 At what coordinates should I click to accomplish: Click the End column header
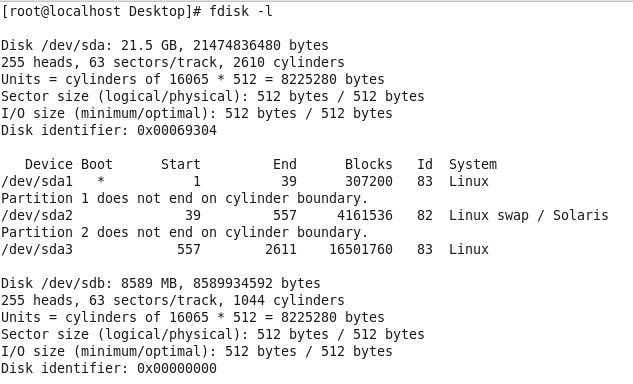[x=285, y=164]
